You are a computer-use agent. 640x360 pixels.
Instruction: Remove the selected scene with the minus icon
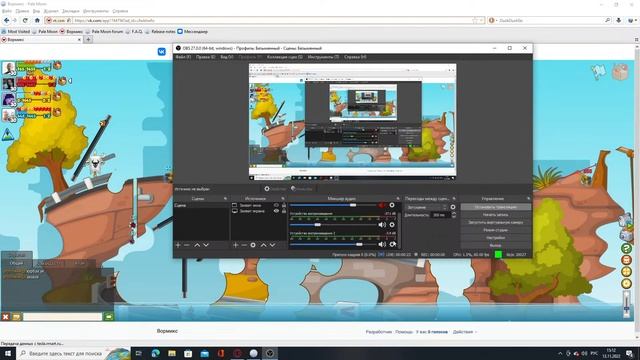tap(187, 245)
